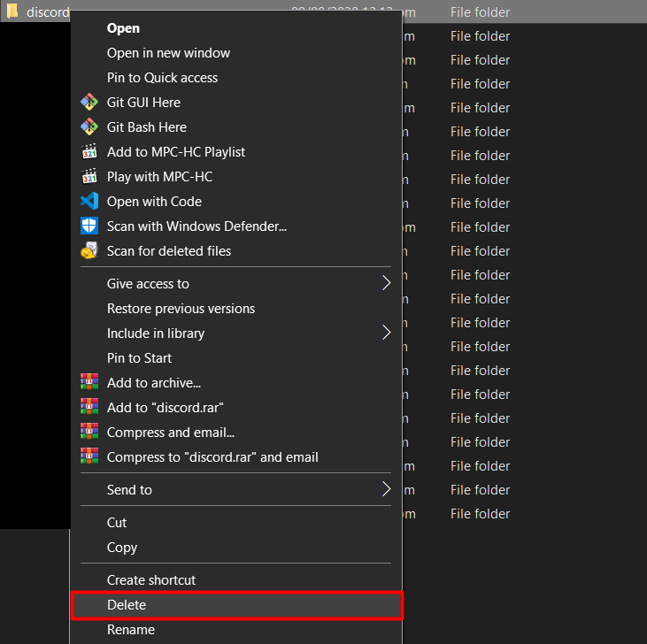Screen dimensions: 647x644
Task: Choose Copy from the context menu
Action: (122, 548)
